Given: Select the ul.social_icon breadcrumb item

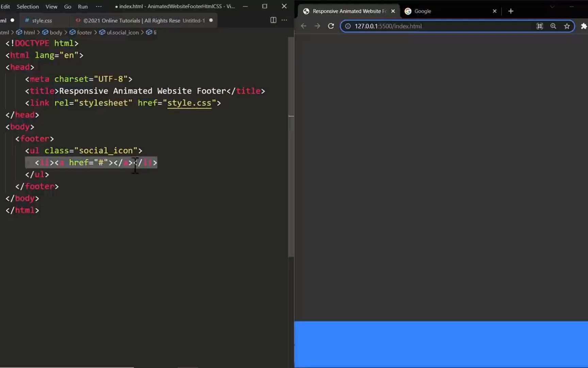Looking at the screenshot, I should pos(119,32).
